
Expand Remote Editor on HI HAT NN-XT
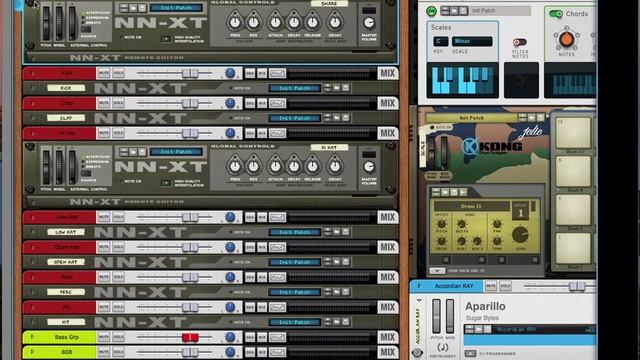[x=33, y=202]
